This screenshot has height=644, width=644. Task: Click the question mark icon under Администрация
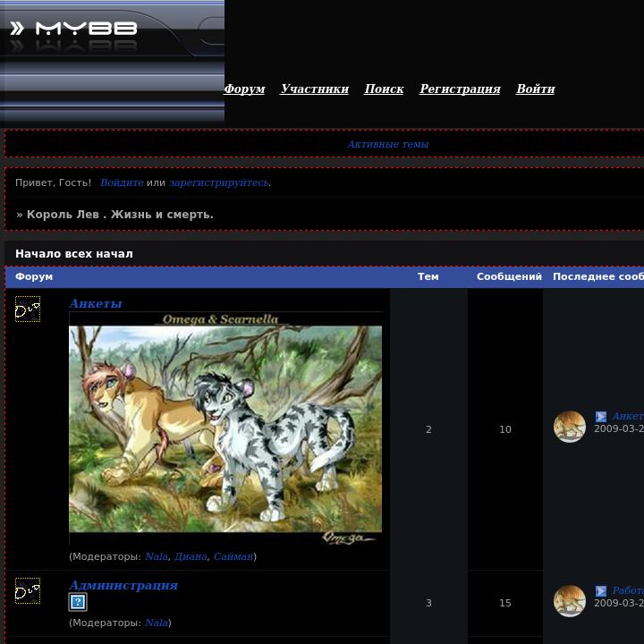click(x=78, y=602)
